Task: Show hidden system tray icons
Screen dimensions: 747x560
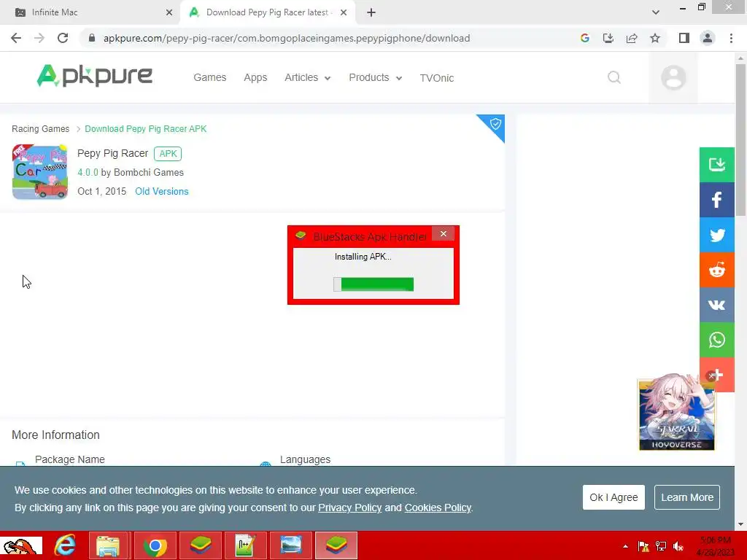Action: tap(625, 546)
